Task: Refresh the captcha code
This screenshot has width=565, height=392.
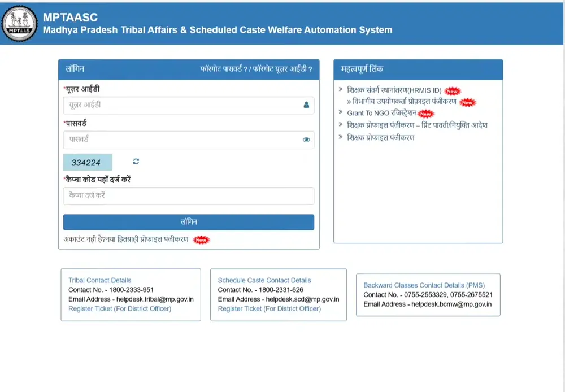Action: tap(136, 162)
